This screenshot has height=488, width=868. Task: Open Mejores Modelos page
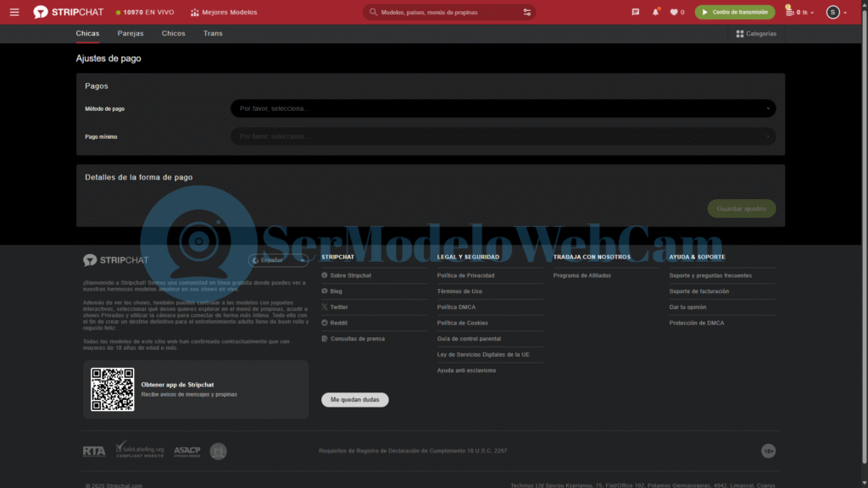coord(224,12)
